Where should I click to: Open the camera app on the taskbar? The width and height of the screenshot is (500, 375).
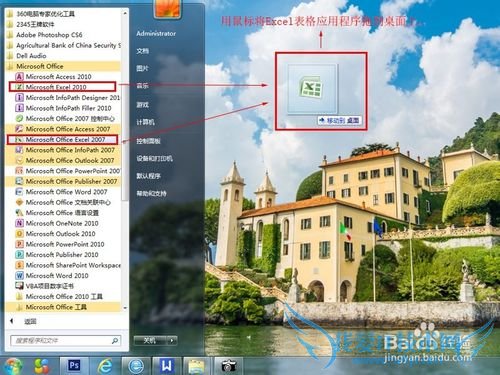pyautogui.click(x=228, y=366)
